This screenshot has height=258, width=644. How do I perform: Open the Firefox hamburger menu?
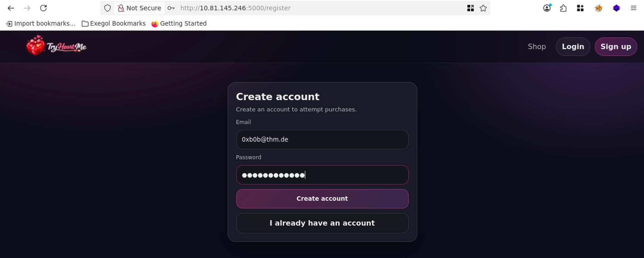click(633, 8)
